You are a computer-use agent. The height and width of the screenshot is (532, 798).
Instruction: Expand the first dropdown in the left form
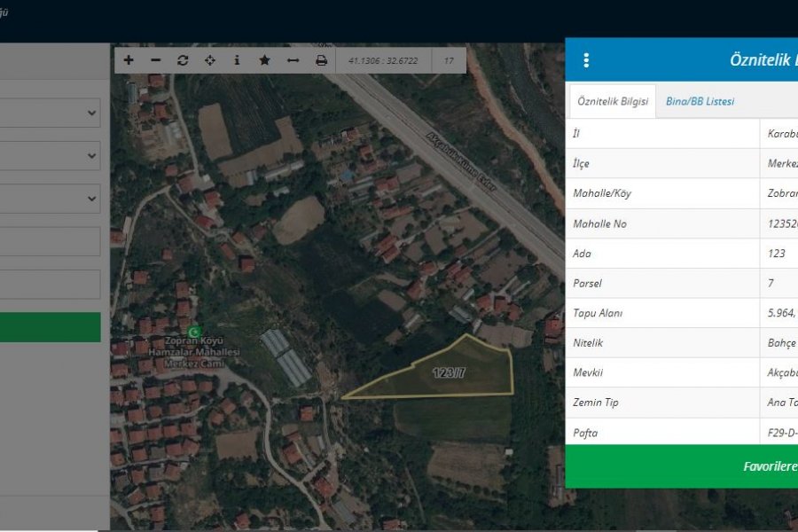pos(50,113)
